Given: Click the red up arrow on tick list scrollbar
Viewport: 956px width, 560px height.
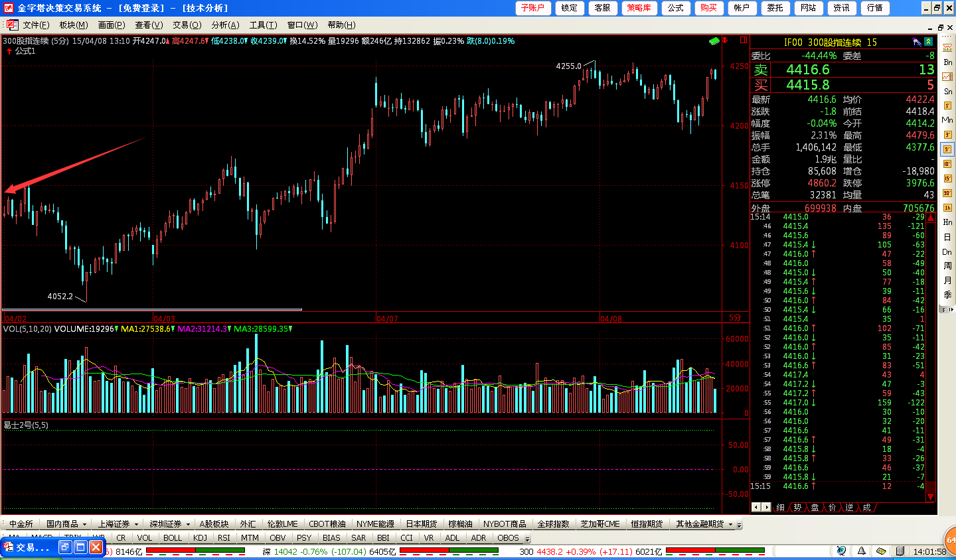Looking at the screenshot, I should pyautogui.click(x=931, y=218).
